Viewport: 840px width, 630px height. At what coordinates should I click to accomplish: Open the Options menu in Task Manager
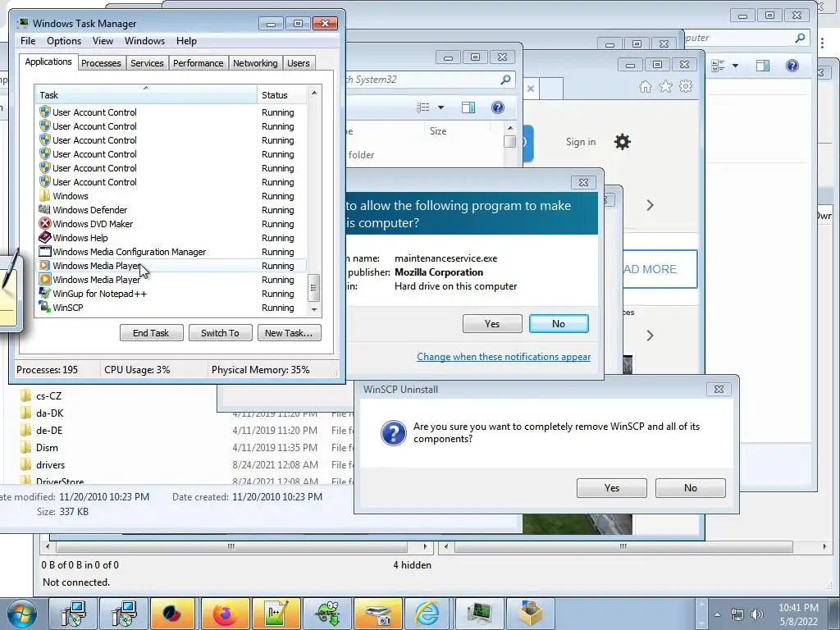coord(64,41)
